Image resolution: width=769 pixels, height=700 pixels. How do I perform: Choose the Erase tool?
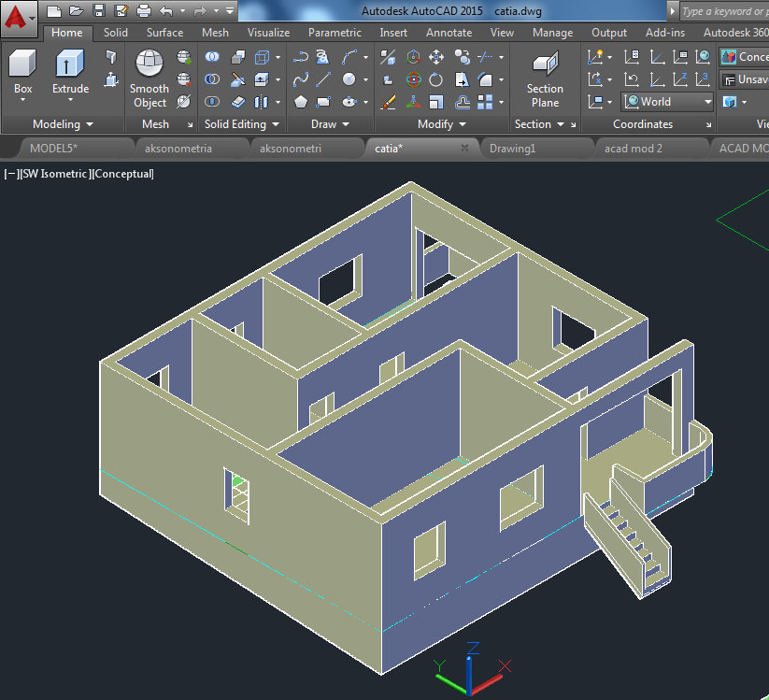tap(388, 102)
